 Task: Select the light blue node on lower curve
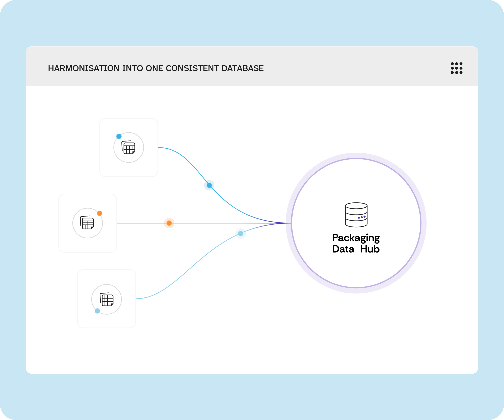241,233
